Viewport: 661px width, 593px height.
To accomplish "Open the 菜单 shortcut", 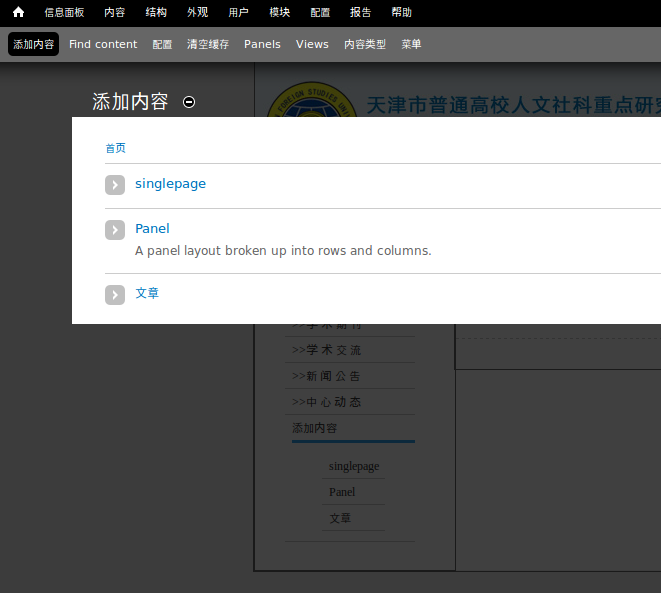I will point(411,44).
